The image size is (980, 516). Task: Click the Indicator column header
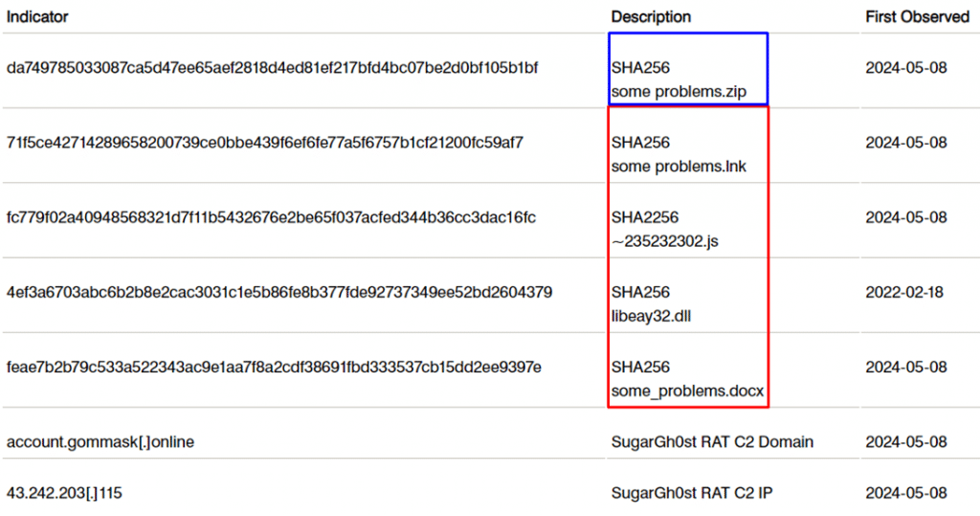coord(37,17)
